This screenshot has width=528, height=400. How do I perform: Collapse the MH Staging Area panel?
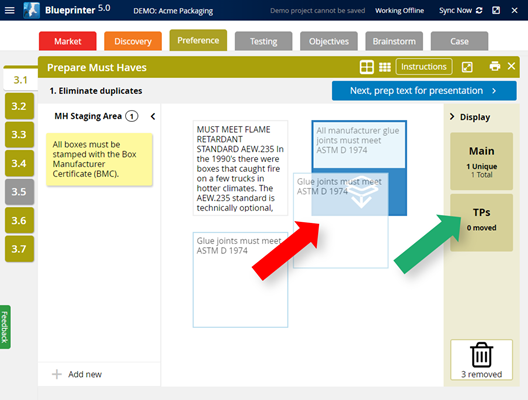click(153, 116)
